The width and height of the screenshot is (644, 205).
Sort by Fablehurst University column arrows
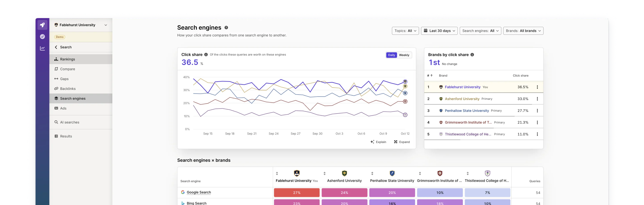point(277,173)
